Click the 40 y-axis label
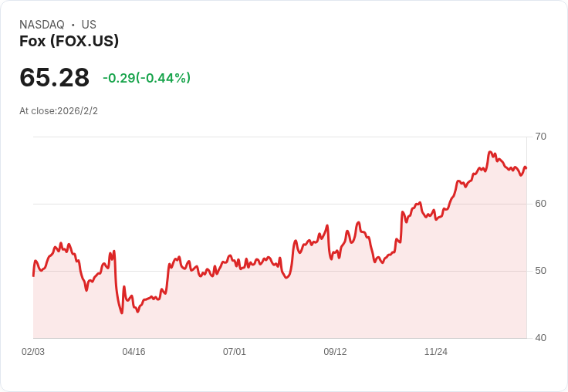This screenshot has width=568, height=392. (x=540, y=338)
